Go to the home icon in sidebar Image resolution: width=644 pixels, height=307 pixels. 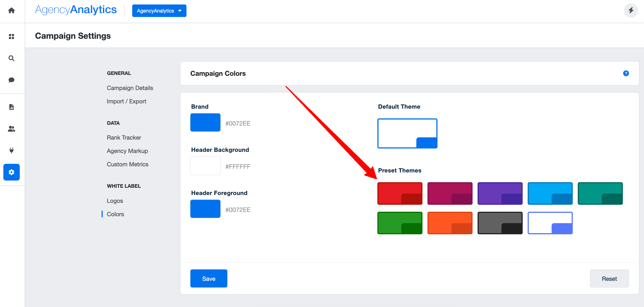point(11,11)
